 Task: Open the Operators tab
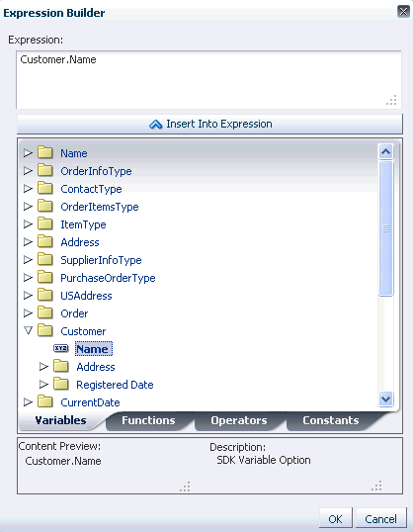tap(239, 420)
